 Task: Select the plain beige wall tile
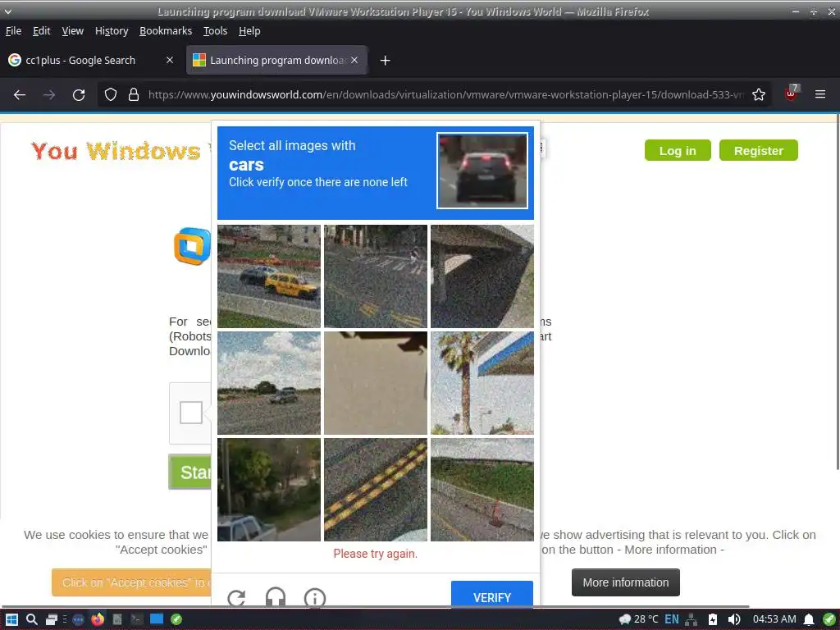(376, 383)
